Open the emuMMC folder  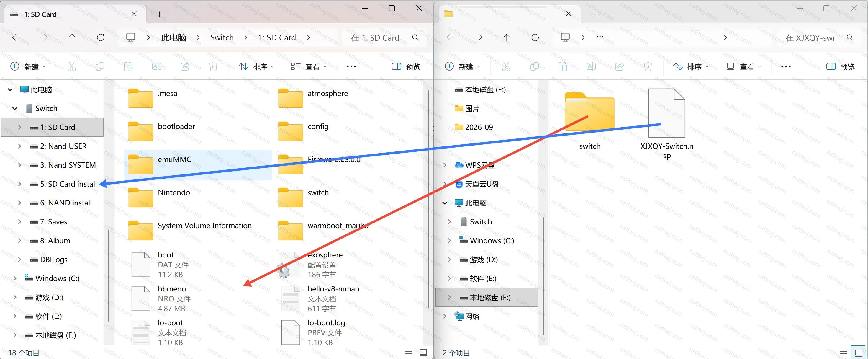(198, 165)
